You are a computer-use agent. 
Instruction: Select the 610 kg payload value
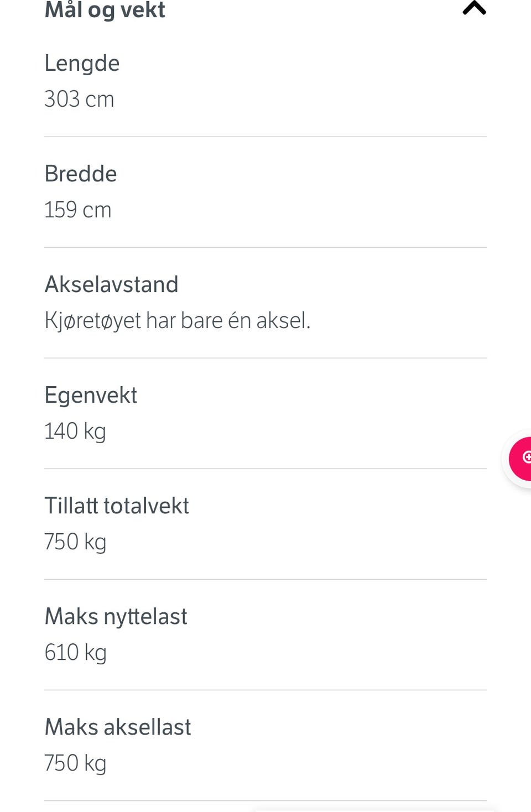[x=76, y=653]
